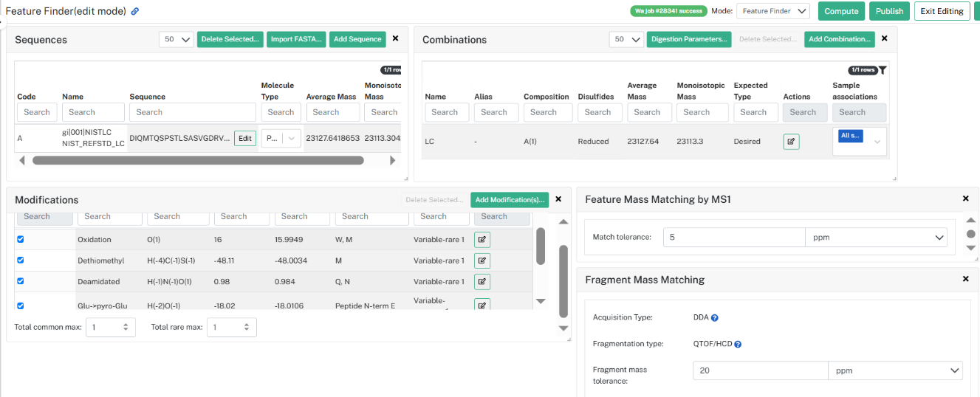Click Add Sequence button
The image size is (980, 397).
pos(357,39)
